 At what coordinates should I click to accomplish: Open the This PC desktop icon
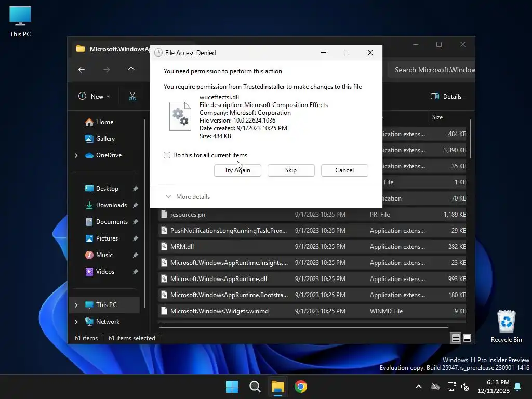click(x=20, y=21)
